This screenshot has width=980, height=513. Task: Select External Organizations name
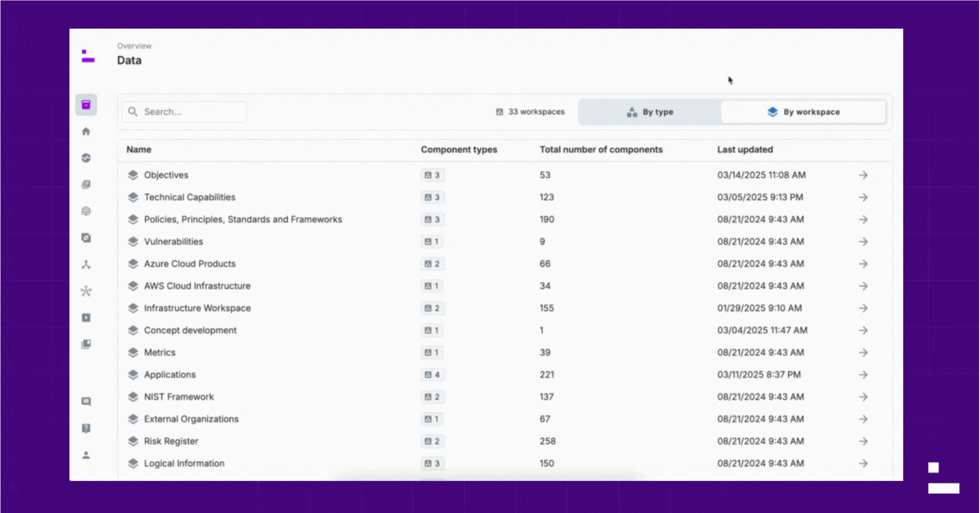click(191, 419)
